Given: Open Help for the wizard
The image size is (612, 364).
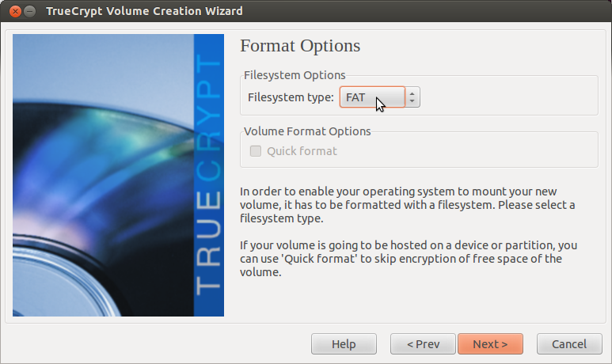Looking at the screenshot, I should pos(344,344).
